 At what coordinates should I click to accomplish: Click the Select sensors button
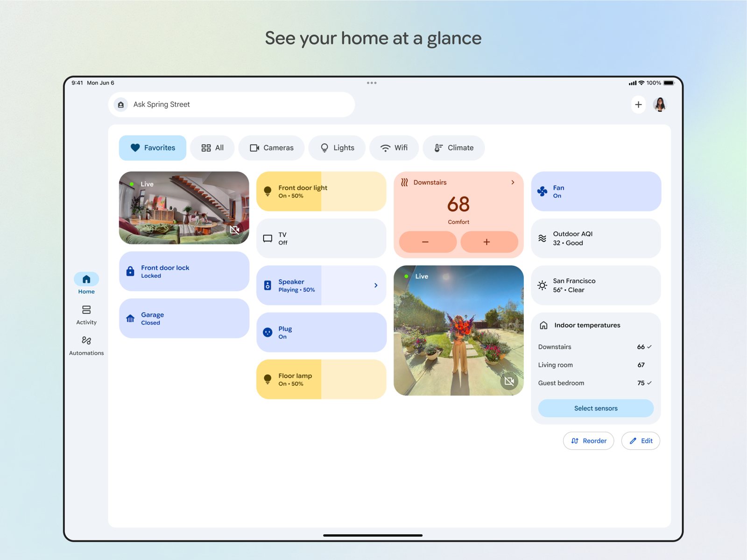(596, 408)
